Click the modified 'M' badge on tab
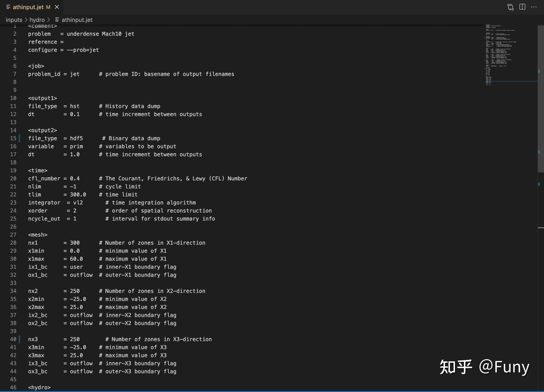 (48, 7)
